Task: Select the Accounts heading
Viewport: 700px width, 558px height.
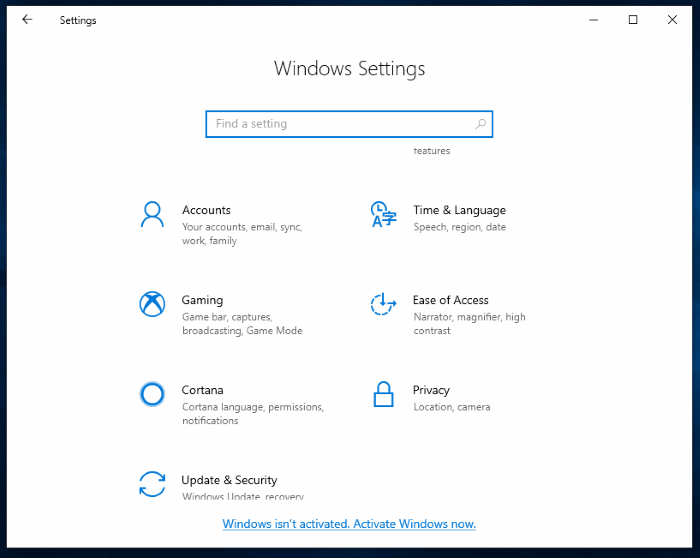Action: tap(206, 210)
